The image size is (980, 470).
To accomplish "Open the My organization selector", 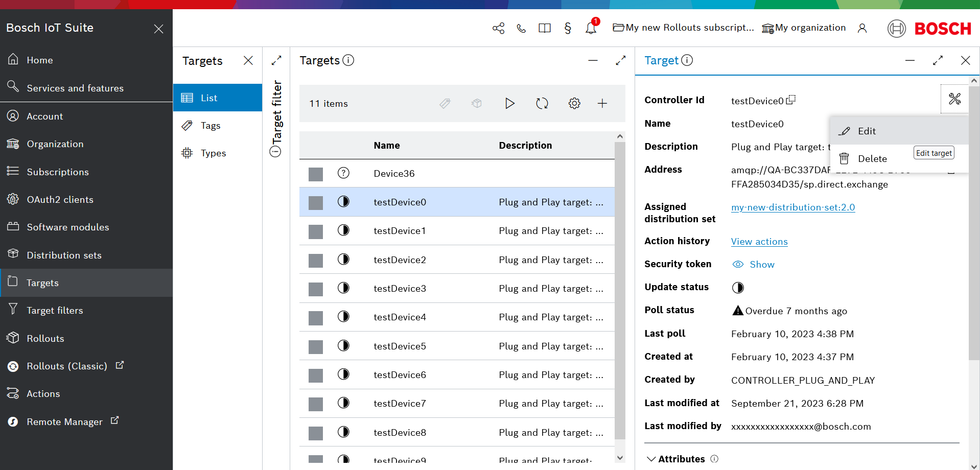I will tap(804, 28).
